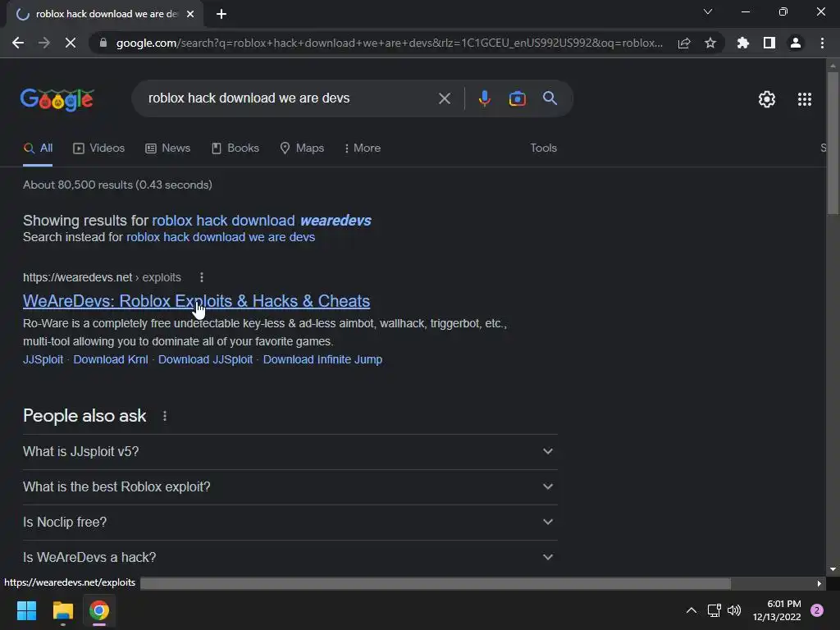Open Chrome's three-dot menu
This screenshot has height=630, width=840.
point(822,43)
